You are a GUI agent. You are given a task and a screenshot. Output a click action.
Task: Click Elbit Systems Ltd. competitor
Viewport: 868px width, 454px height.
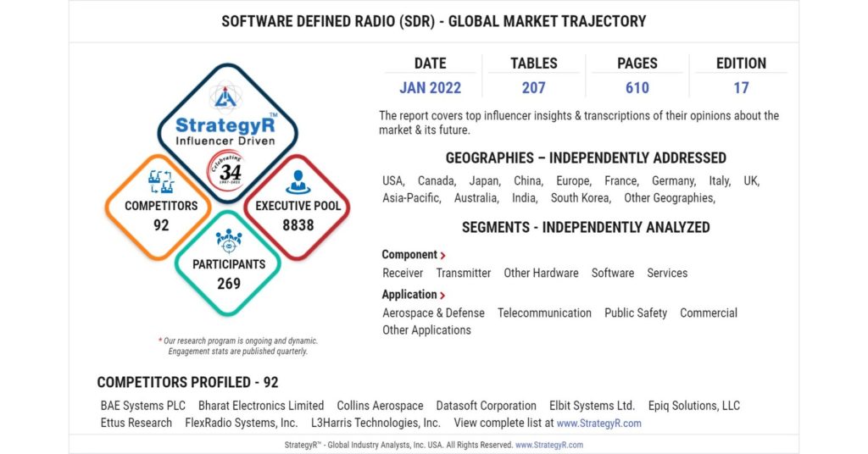coord(592,406)
